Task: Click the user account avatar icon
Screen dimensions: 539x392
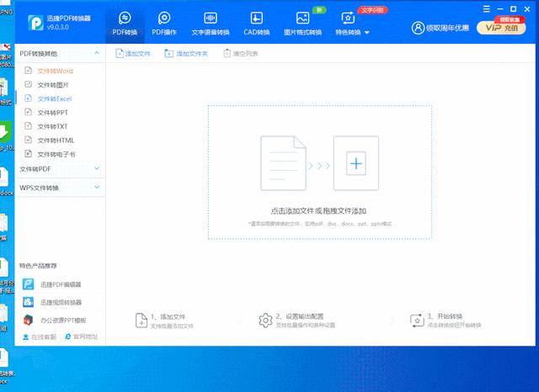Action: click(418, 28)
